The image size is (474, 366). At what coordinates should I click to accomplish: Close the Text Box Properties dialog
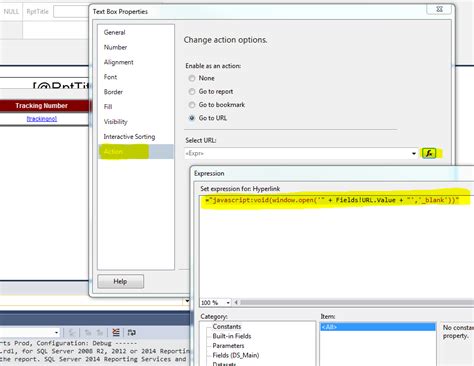439,9
